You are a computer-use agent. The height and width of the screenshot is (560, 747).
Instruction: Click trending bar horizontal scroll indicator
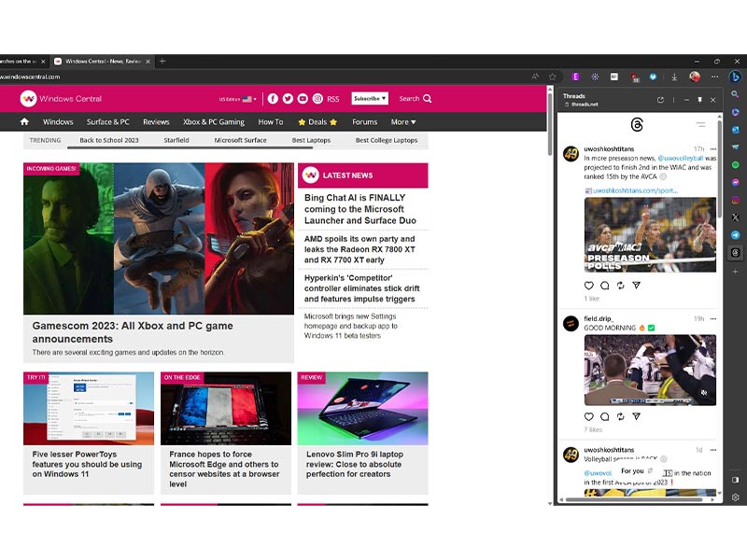(x=190, y=147)
